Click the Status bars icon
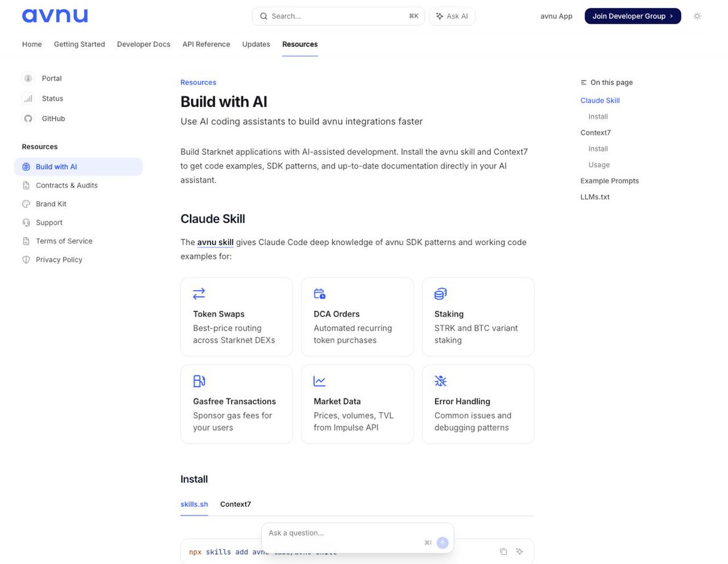The image size is (728, 564). click(x=28, y=98)
